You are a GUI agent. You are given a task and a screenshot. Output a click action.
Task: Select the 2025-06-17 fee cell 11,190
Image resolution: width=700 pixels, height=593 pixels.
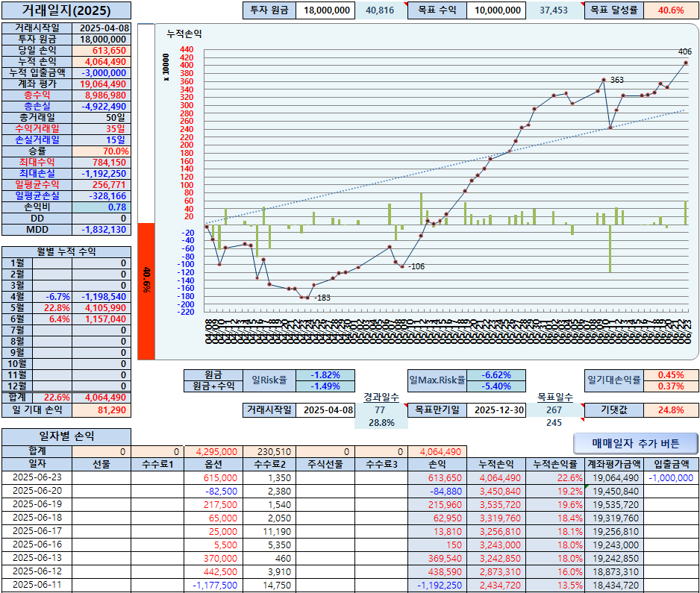(x=269, y=531)
